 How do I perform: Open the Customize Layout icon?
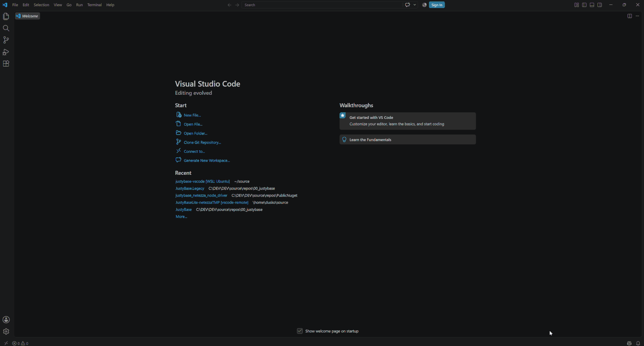point(576,5)
